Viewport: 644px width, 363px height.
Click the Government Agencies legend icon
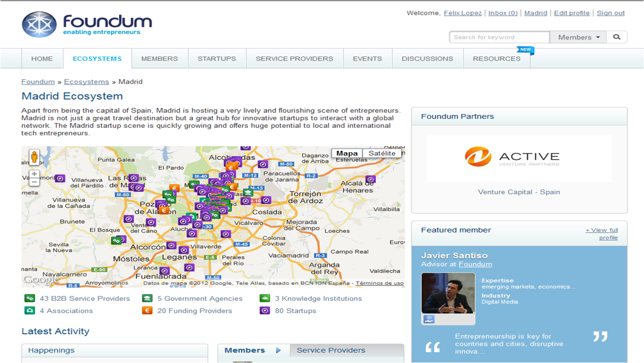coord(147,298)
